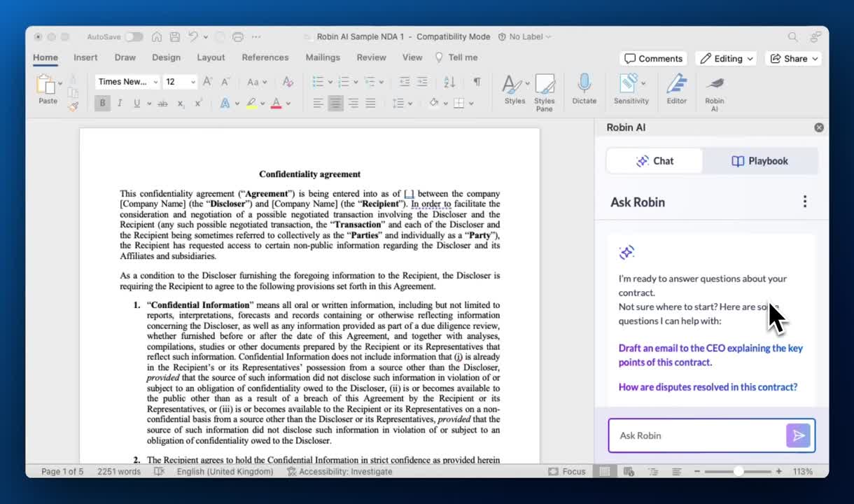This screenshot has height=504, width=854.
Task: Center the paragraph text
Action: pos(336,104)
